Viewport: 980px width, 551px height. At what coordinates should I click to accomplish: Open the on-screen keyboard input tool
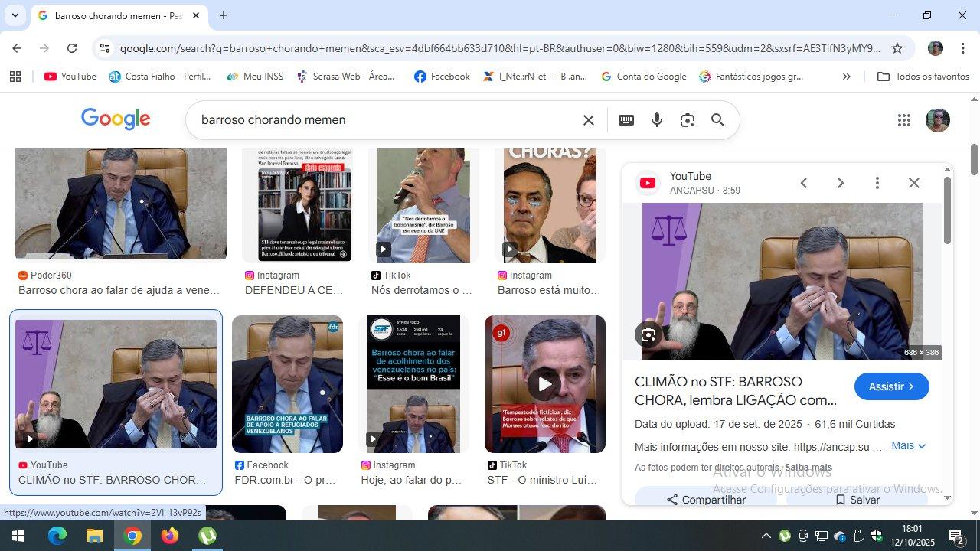pos(626,120)
